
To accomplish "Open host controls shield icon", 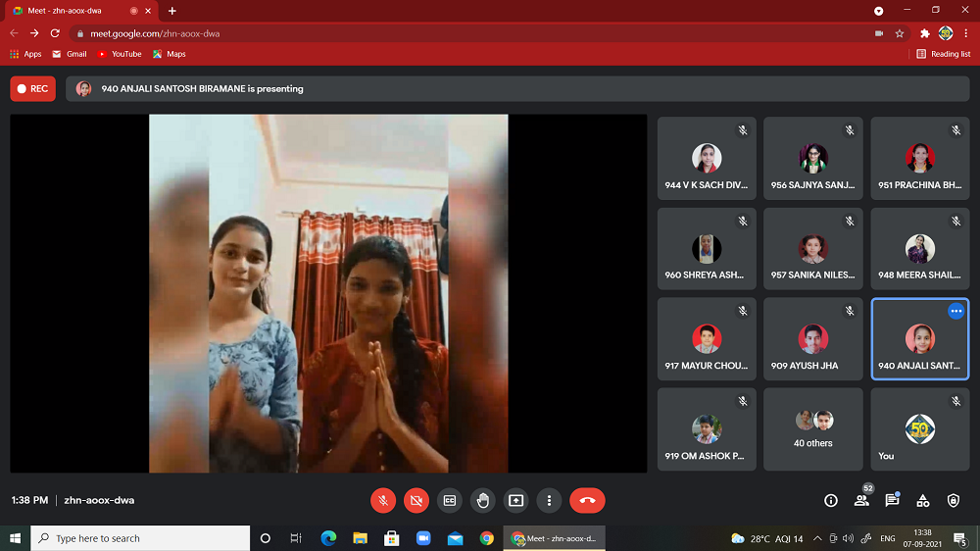I will pos(954,500).
